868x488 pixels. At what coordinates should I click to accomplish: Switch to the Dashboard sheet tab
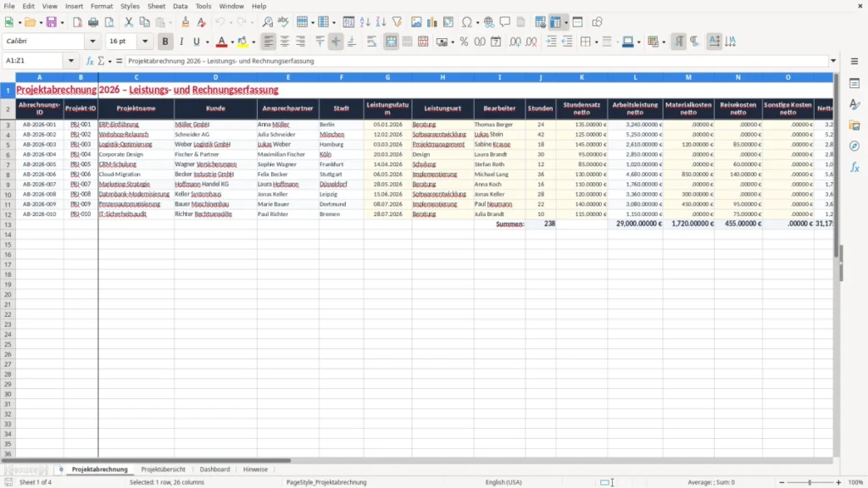pos(214,469)
